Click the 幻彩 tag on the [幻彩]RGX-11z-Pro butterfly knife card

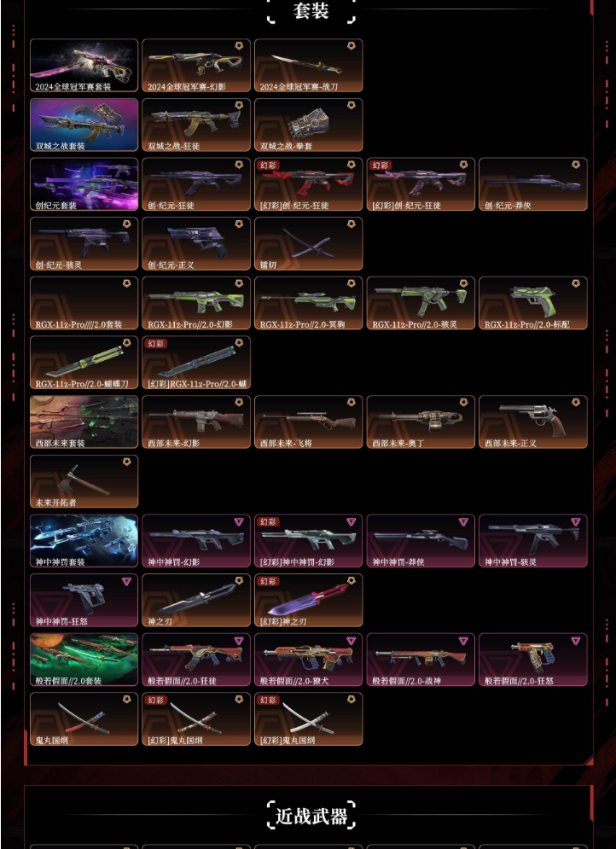(x=157, y=344)
